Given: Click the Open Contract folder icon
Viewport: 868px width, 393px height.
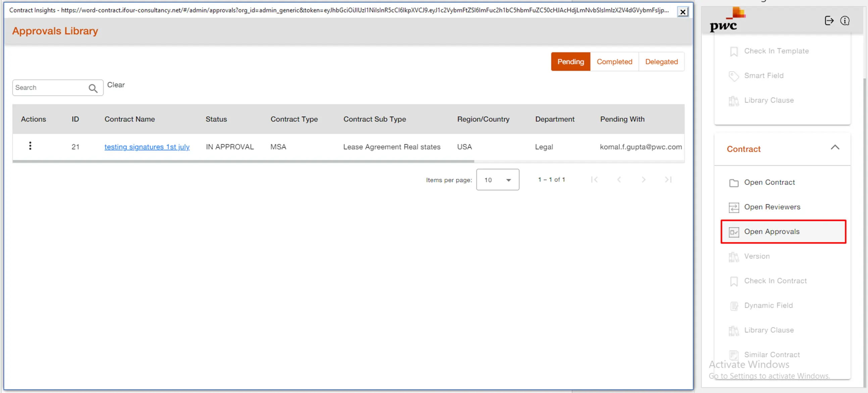Looking at the screenshot, I should point(733,182).
